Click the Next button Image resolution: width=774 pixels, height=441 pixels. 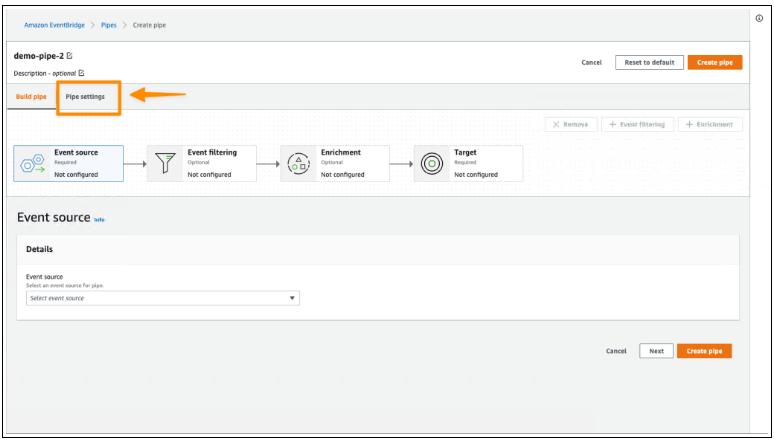pos(655,351)
